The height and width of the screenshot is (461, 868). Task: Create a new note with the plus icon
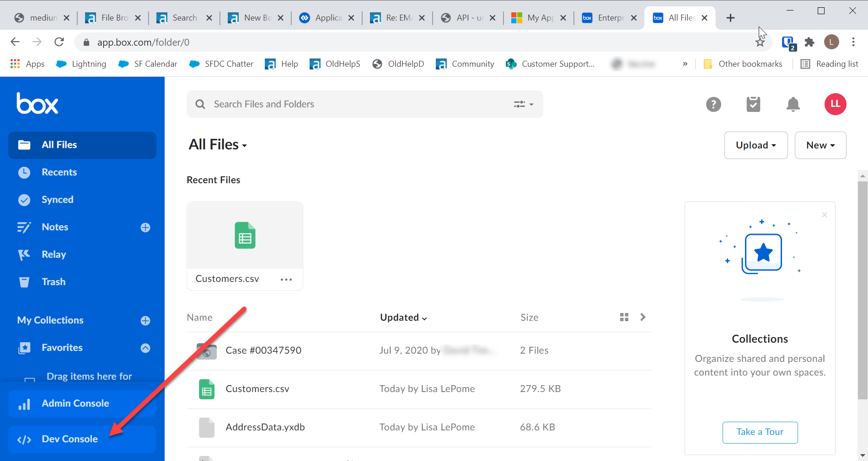(145, 227)
